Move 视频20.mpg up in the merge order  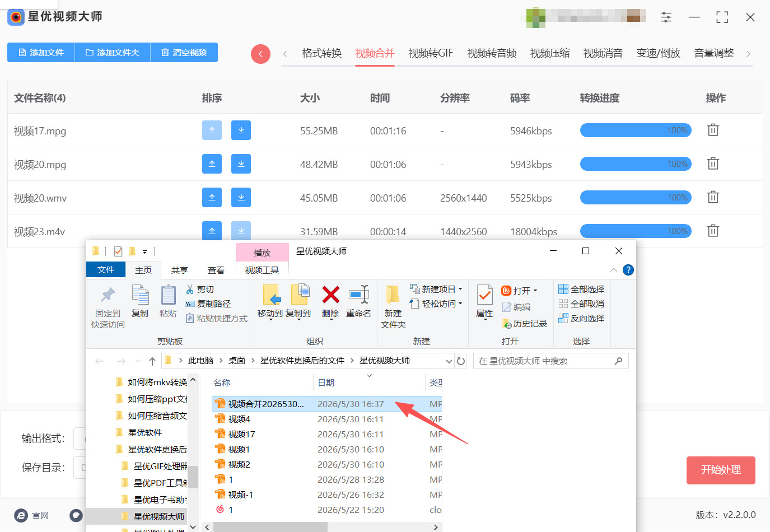[212, 164]
